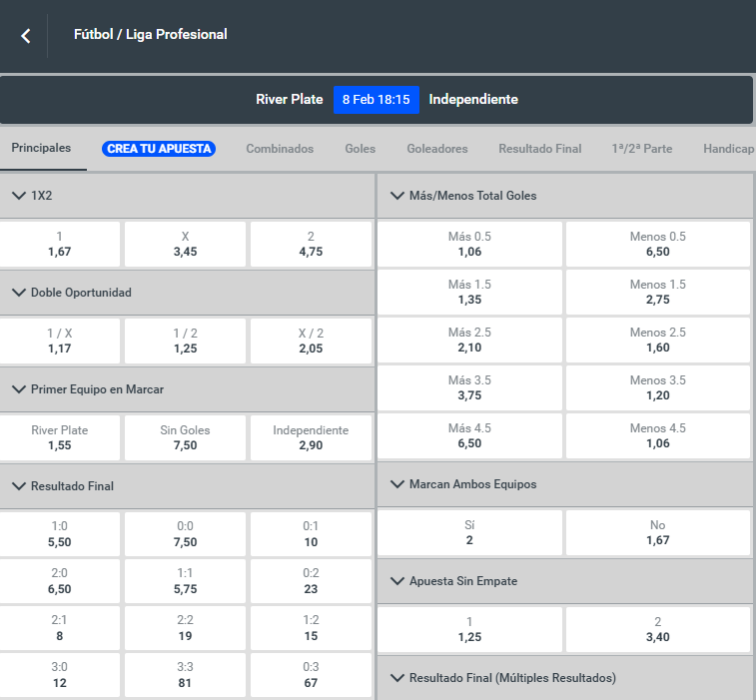Click the Independiente team name in header

[x=473, y=99]
